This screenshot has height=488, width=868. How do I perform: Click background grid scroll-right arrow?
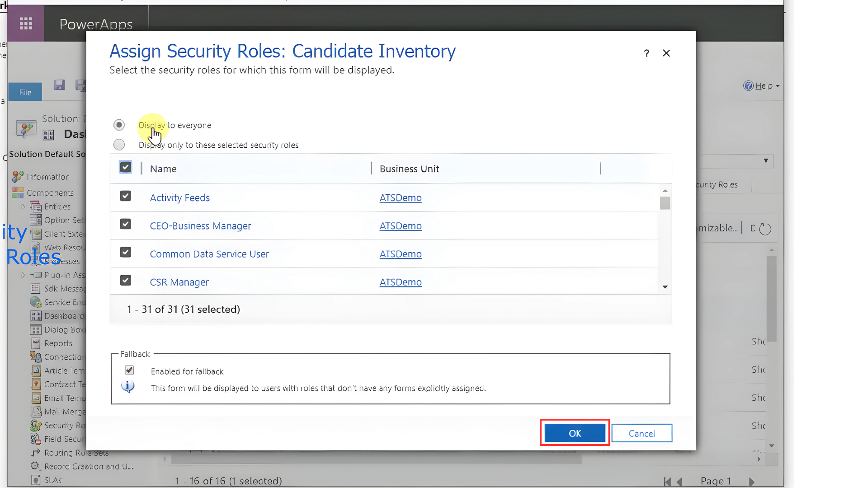pos(759,459)
